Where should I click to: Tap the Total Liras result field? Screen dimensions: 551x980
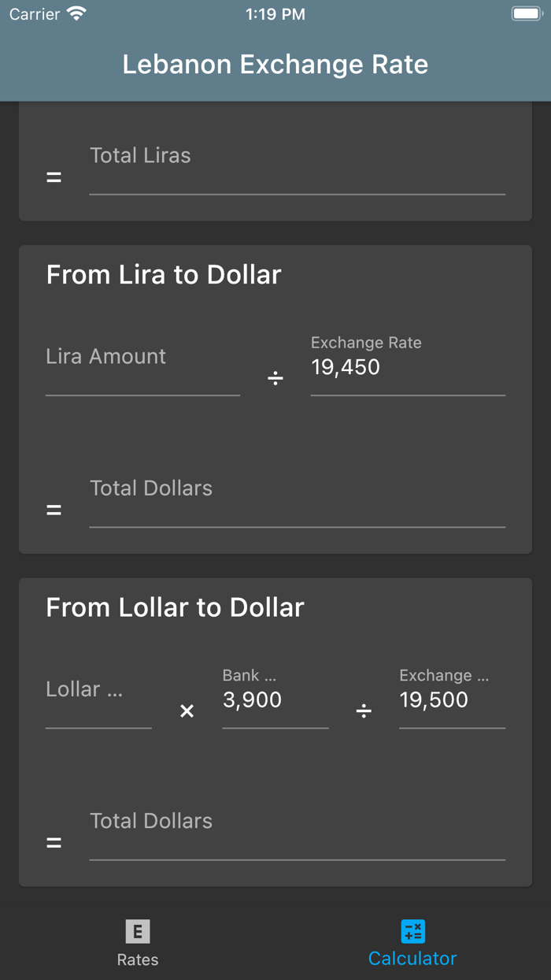point(297,168)
